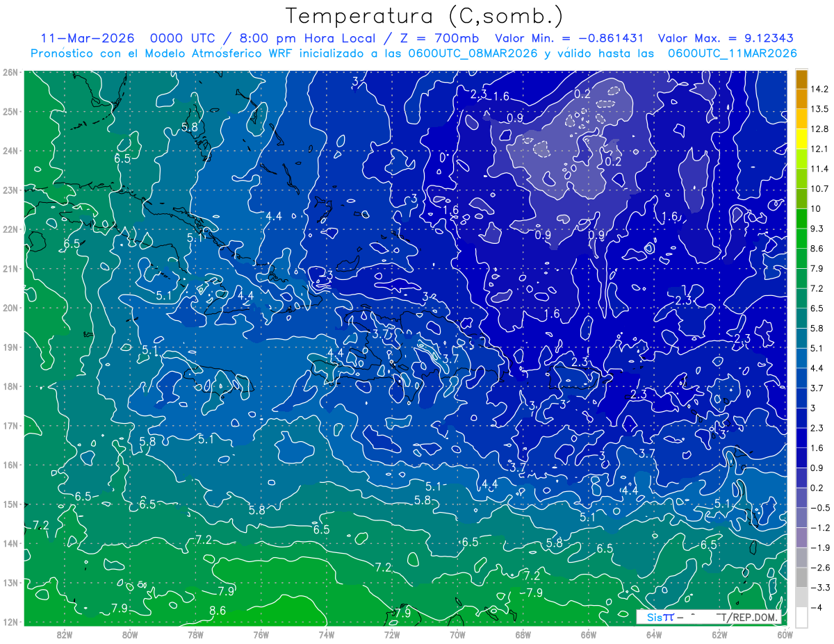
Task: Click the '26N' latitude axis label
Action: (10, 72)
